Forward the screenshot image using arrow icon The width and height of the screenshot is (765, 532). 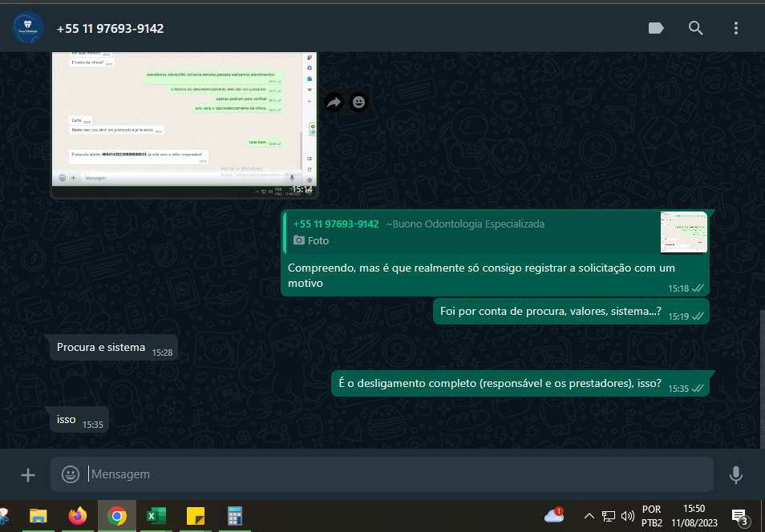[x=334, y=103]
